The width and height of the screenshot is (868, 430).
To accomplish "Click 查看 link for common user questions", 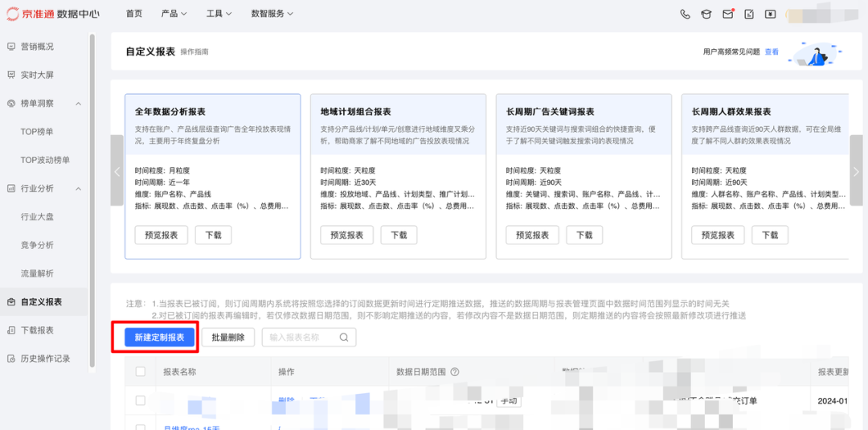I will tap(772, 51).
